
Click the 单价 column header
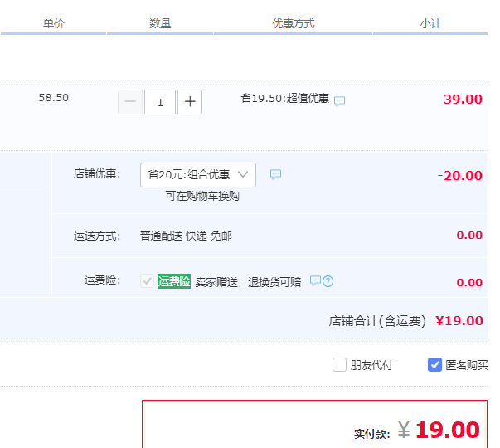click(54, 23)
